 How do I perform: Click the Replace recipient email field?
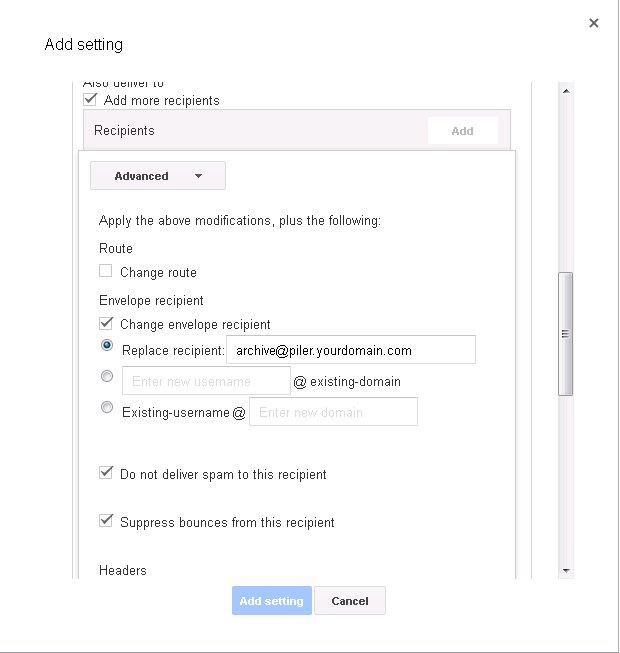(350, 350)
